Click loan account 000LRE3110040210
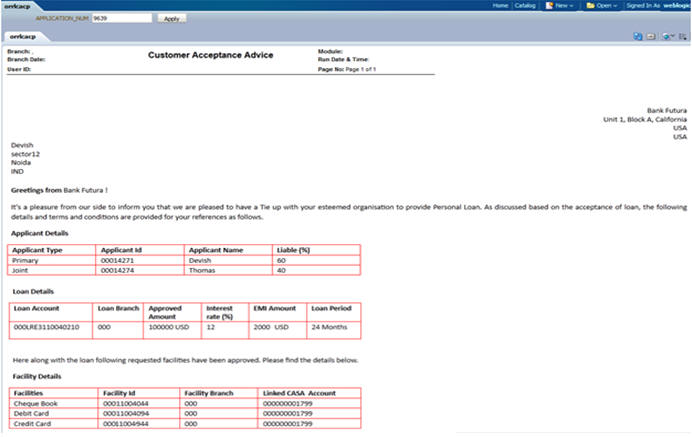 [46, 327]
